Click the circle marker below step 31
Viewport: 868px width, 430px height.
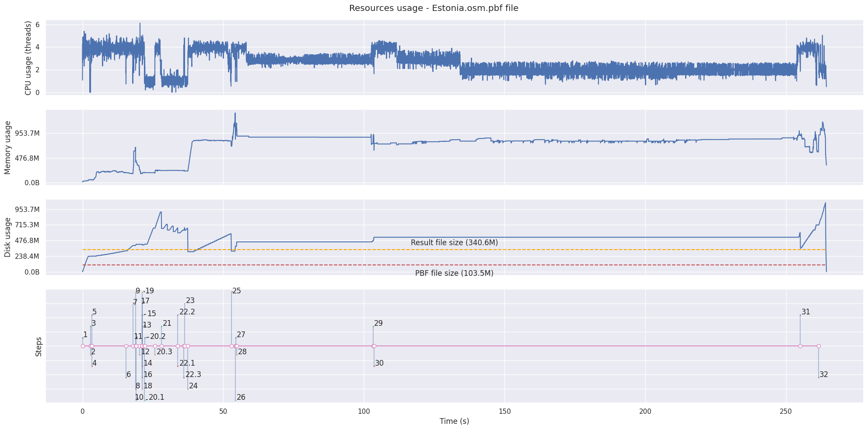click(x=800, y=346)
